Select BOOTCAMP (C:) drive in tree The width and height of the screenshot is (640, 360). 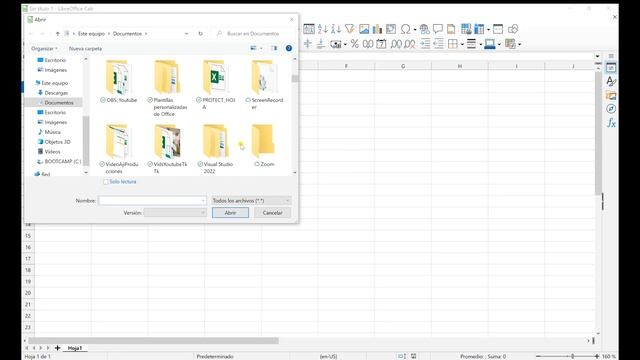[x=62, y=161]
